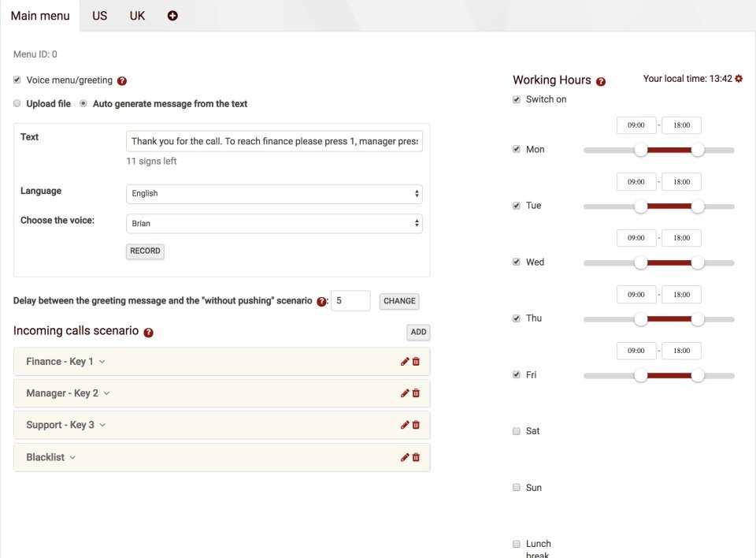Switch to the US tab
The width and height of the screenshot is (756, 558).
coord(99,15)
